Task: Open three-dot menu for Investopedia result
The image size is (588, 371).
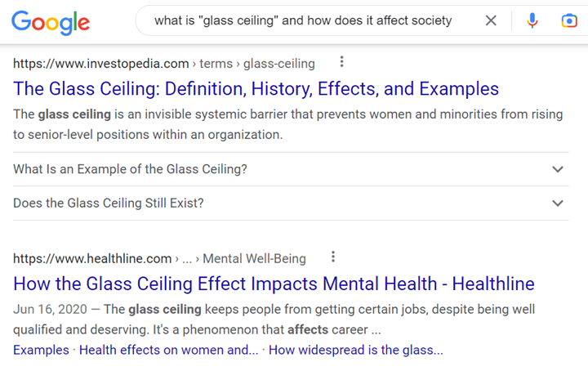Action: click(341, 62)
